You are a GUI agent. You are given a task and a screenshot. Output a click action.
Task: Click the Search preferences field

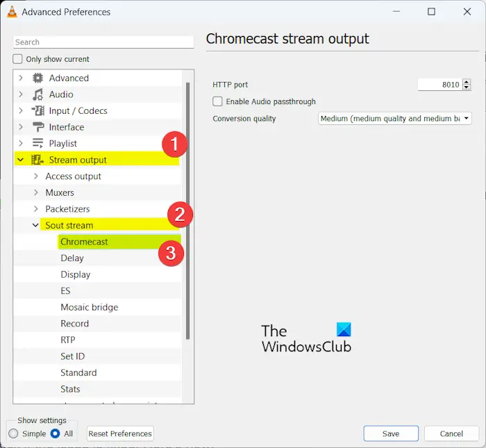click(x=103, y=42)
